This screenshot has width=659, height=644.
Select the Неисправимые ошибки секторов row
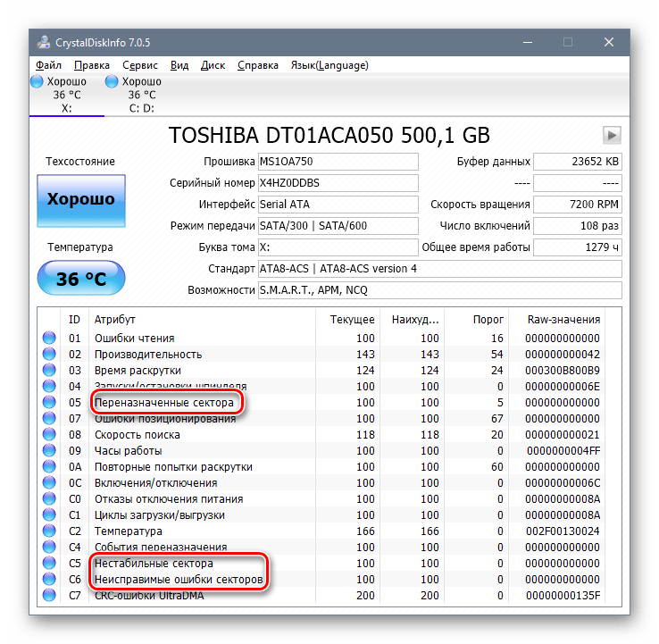[321, 579]
